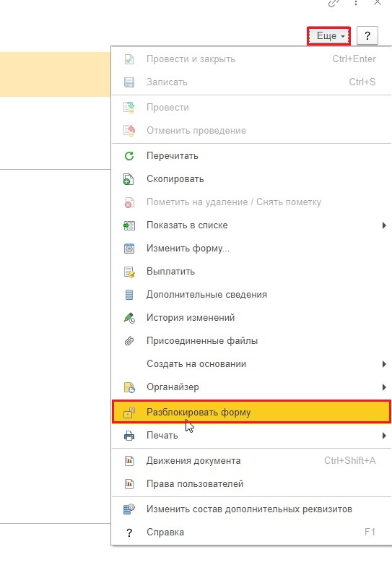Click the Скопировать copy document icon
Image resolution: width=392 pixels, height=565 pixels.
pyautogui.click(x=129, y=179)
